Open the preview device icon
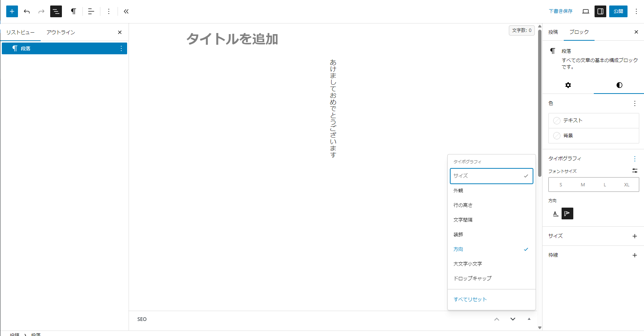Viewport: 644px width, 336px height. tap(585, 11)
